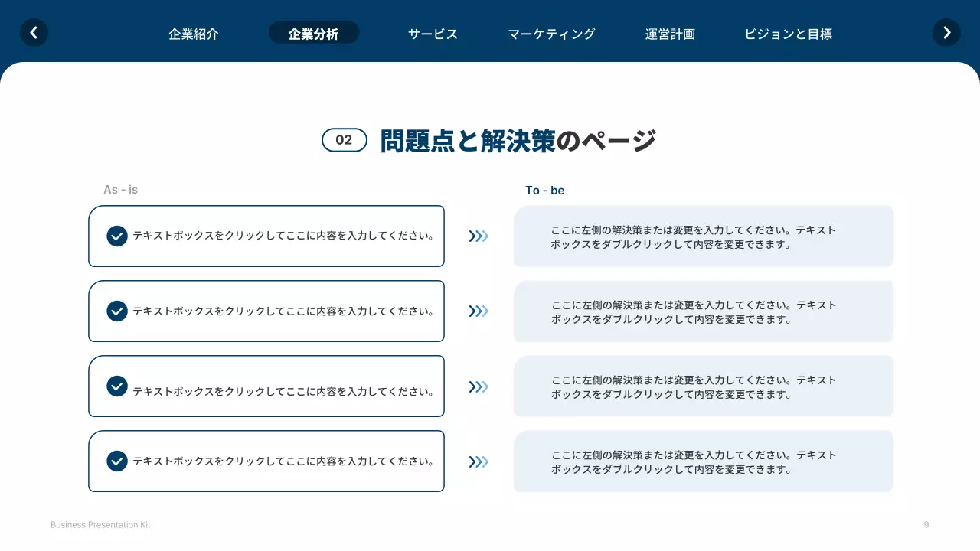Select the arrow icon in the fourth row
Screen dimensions: 980x551
point(479,461)
